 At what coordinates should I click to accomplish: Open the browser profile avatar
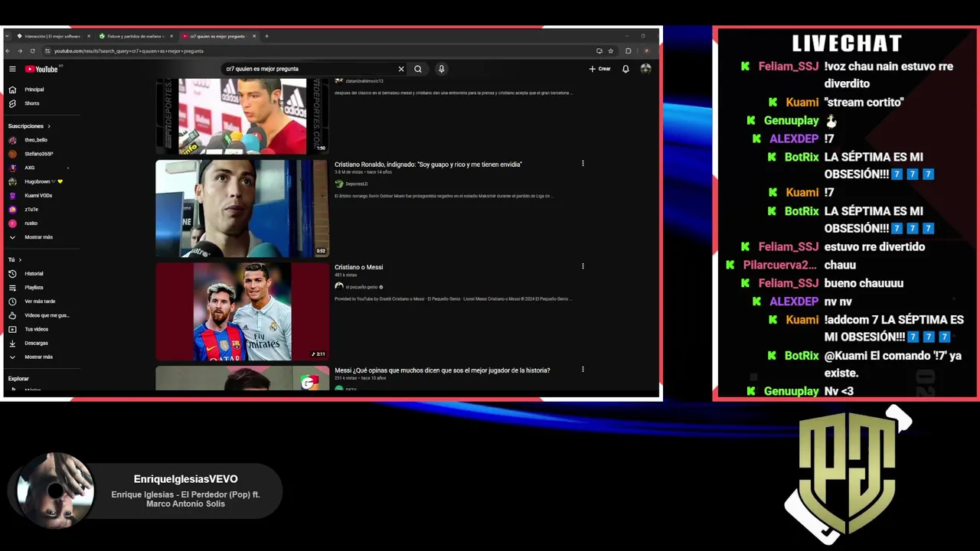point(645,51)
